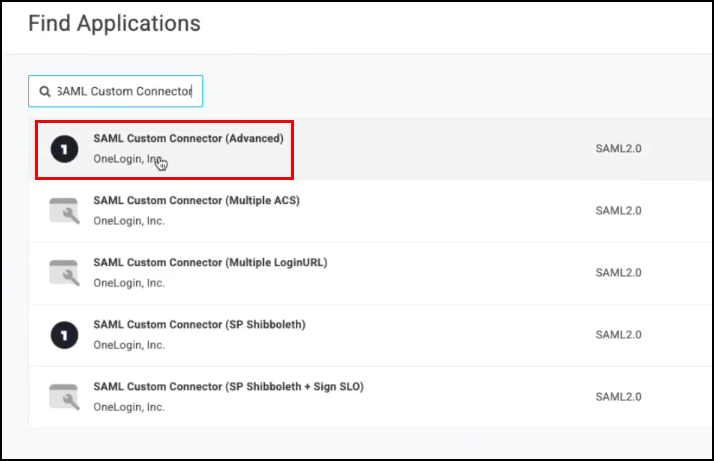Screen dimensions: 714x461
Task: Click OneLogin, Inc. vendor under Multiple LoginURL
Action: click(129, 283)
